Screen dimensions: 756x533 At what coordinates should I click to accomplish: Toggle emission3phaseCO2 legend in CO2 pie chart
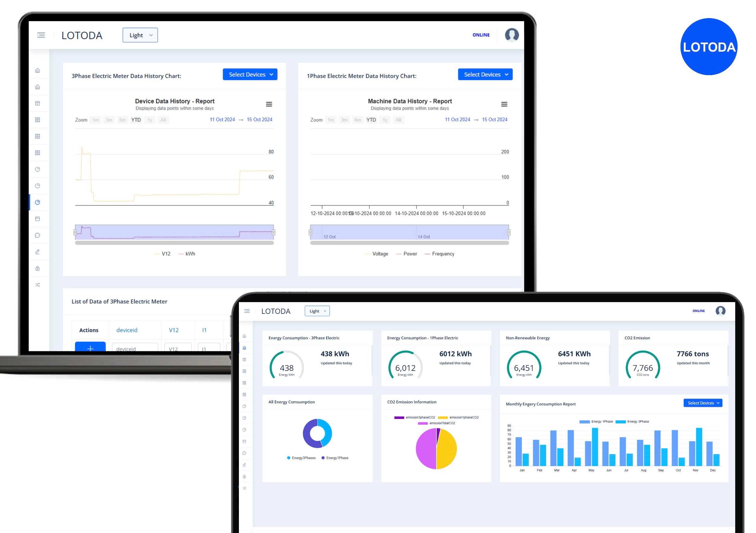point(415,417)
